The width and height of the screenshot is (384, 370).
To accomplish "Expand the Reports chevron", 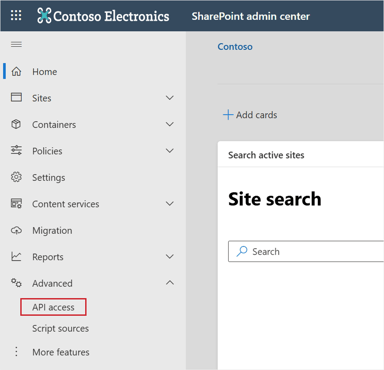I will click(x=170, y=256).
